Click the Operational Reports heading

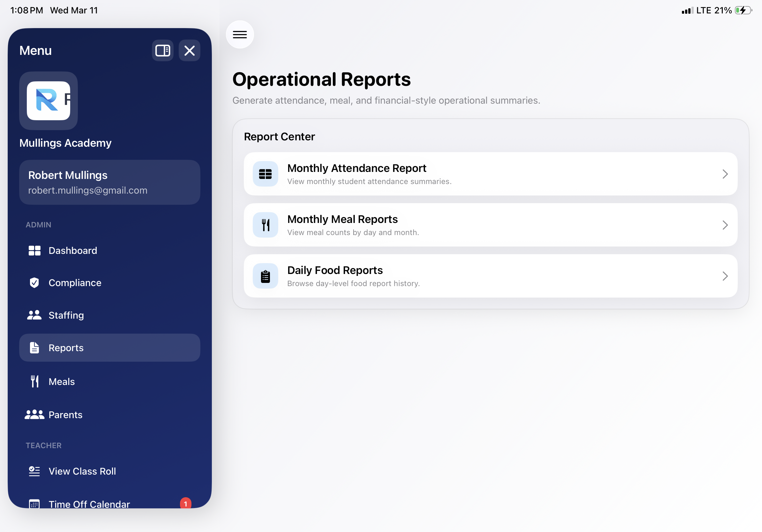(321, 79)
